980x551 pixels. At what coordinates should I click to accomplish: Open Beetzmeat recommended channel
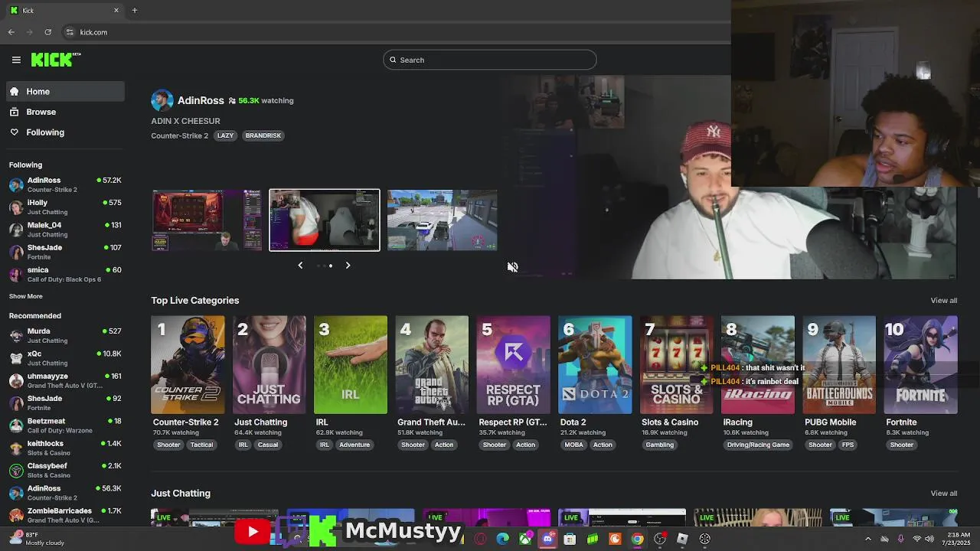click(x=65, y=425)
